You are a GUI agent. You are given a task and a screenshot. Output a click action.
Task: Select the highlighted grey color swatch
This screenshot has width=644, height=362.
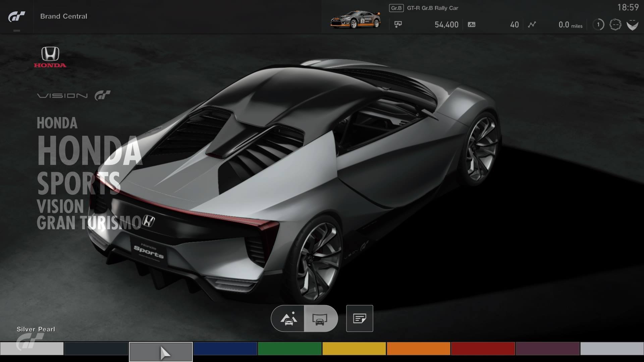(161, 352)
